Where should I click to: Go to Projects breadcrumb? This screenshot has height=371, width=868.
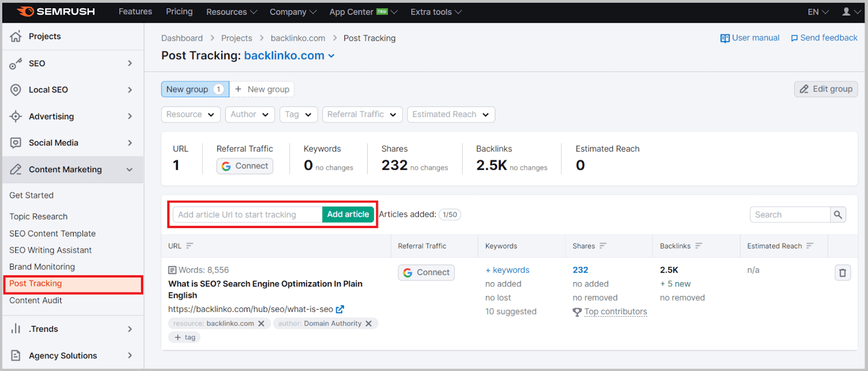tap(237, 39)
